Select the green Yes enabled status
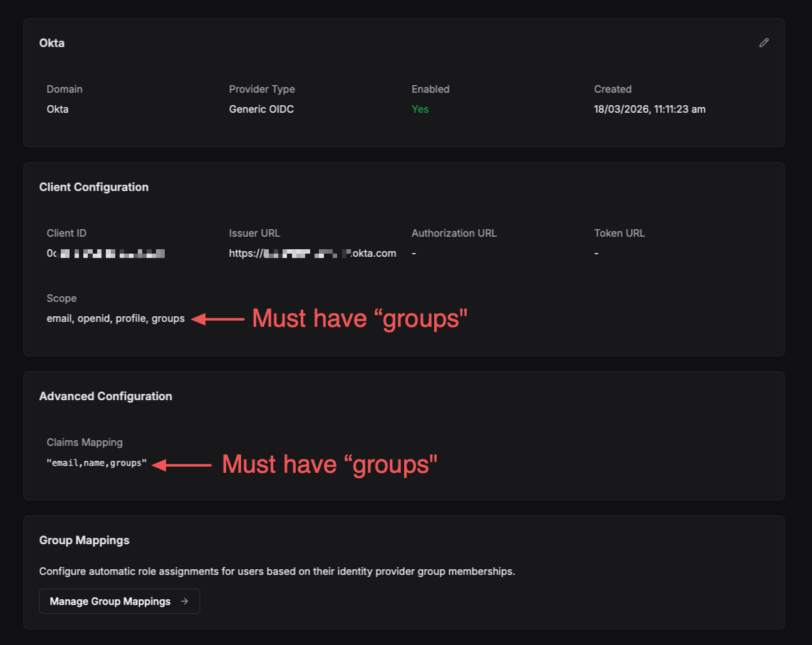The height and width of the screenshot is (645, 812). click(420, 109)
